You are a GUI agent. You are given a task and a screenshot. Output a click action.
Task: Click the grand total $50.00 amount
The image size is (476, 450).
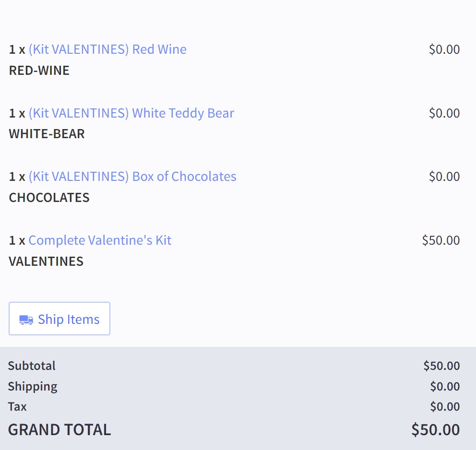(x=435, y=429)
